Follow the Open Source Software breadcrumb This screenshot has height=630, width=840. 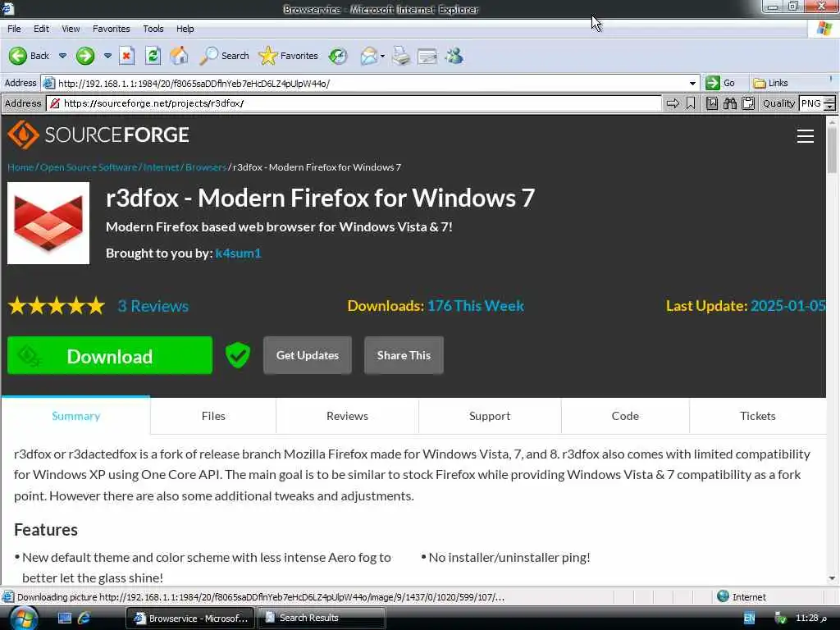(x=89, y=167)
